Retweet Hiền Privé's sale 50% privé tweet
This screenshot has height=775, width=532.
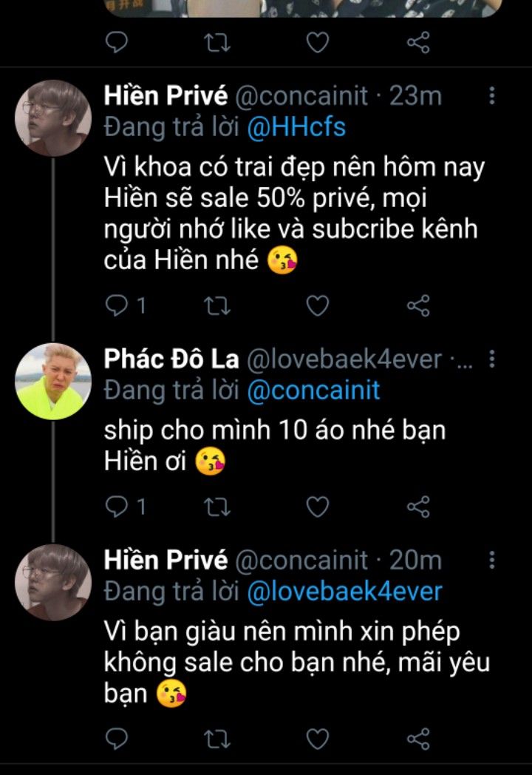pyautogui.click(x=217, y=305)
